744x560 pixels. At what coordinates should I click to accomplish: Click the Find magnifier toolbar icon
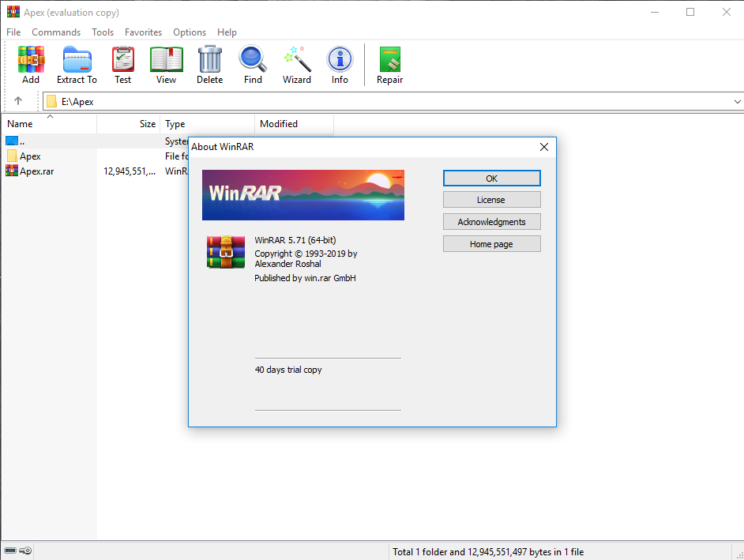[x=253, y=59]
